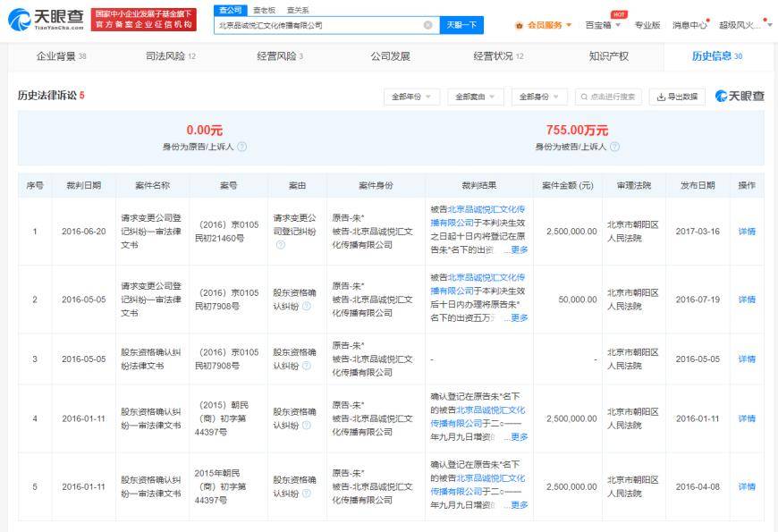Viewport: 778px width, 532px height.
Task: Open the 全部身份 identity filter dropdown
Action: (539, 97)
